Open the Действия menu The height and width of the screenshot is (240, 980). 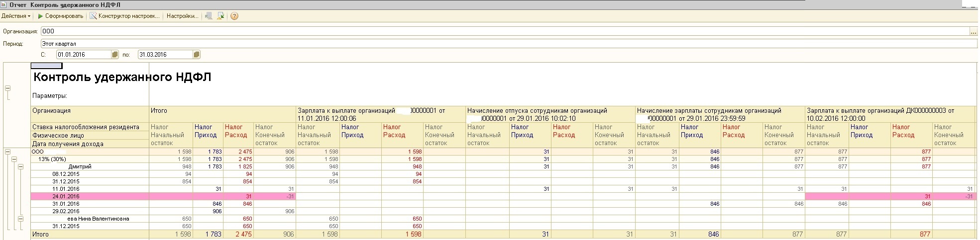16,16
